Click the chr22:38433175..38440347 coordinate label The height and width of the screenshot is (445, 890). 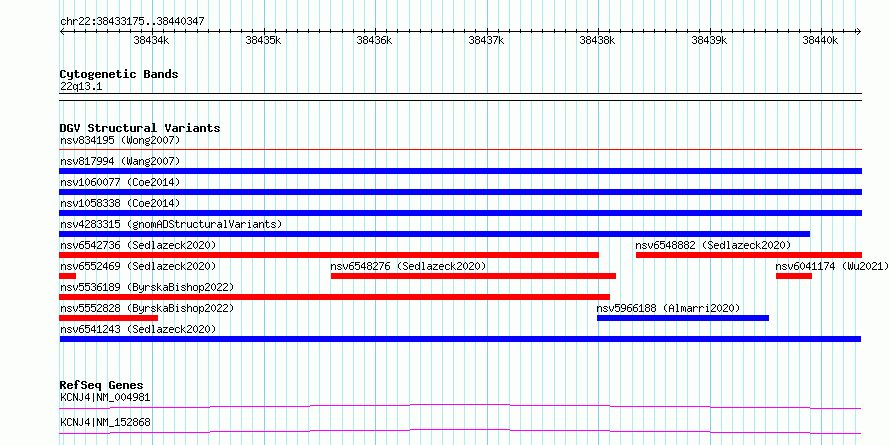(132, 22)
